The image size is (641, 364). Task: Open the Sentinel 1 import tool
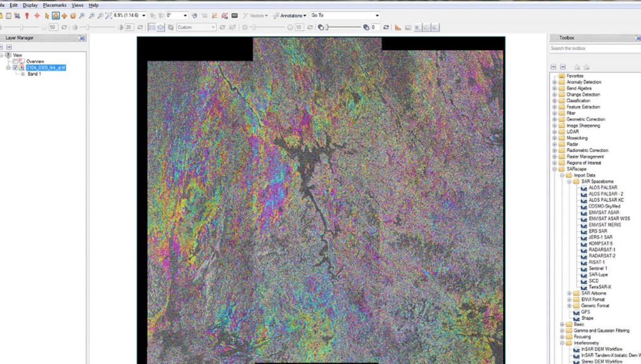click(x=598, y=268)
